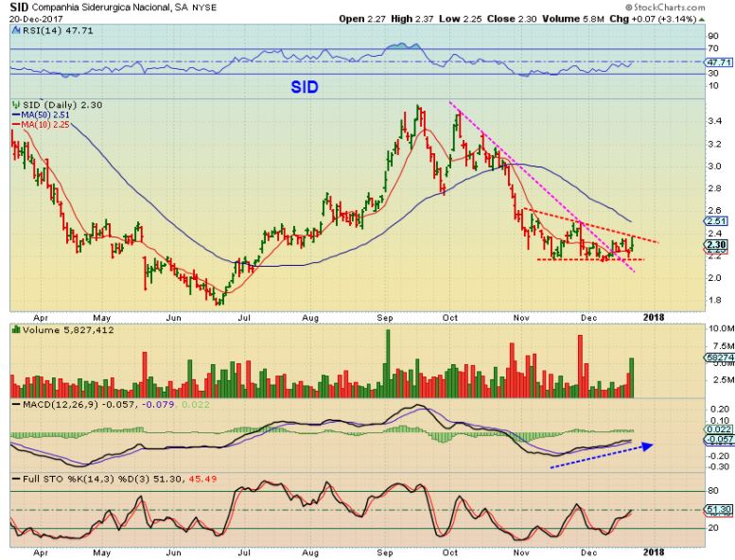Click the -0.079 signal value in MACD legend
Viewport: 735px width, 560px height.
(x=157, y=405)
